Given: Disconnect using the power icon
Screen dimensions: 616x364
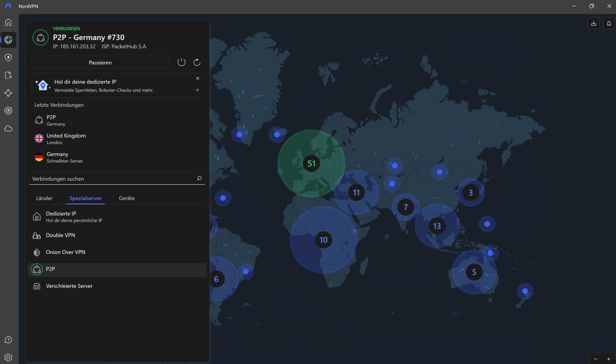Looking at the screenshot, I should 181,62.
